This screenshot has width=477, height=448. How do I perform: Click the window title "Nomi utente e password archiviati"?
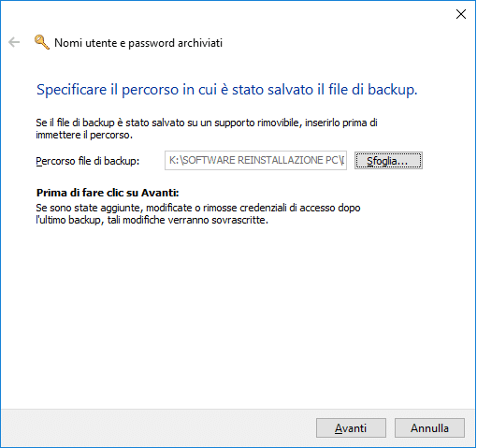[138, 43]
